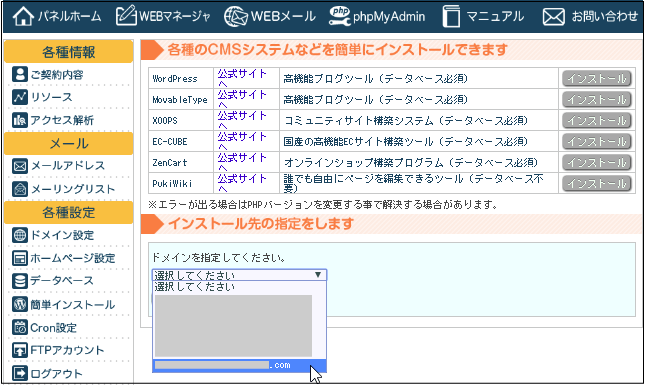Click the ログアウト exit arrow icon
This screenshot has height=385, width=645.
(20, 373)
